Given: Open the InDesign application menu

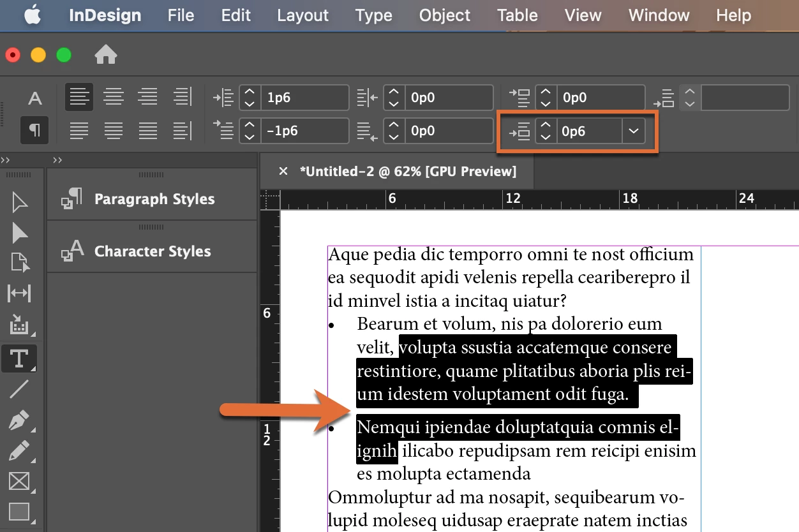Looking at the screenshot, I should 105,15.
